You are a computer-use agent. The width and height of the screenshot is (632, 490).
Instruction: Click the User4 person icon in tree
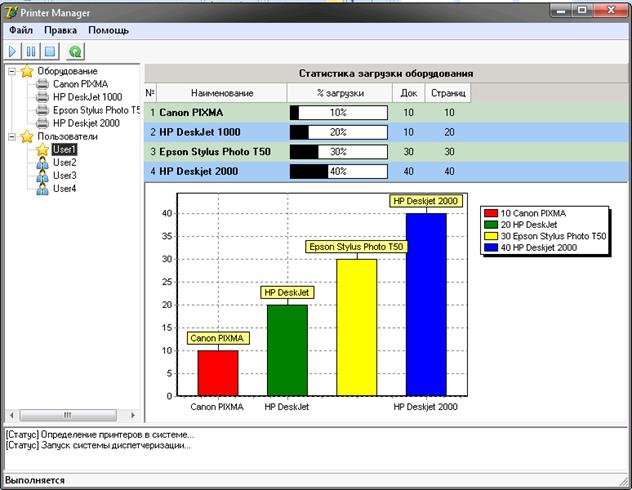coord(42,188)
